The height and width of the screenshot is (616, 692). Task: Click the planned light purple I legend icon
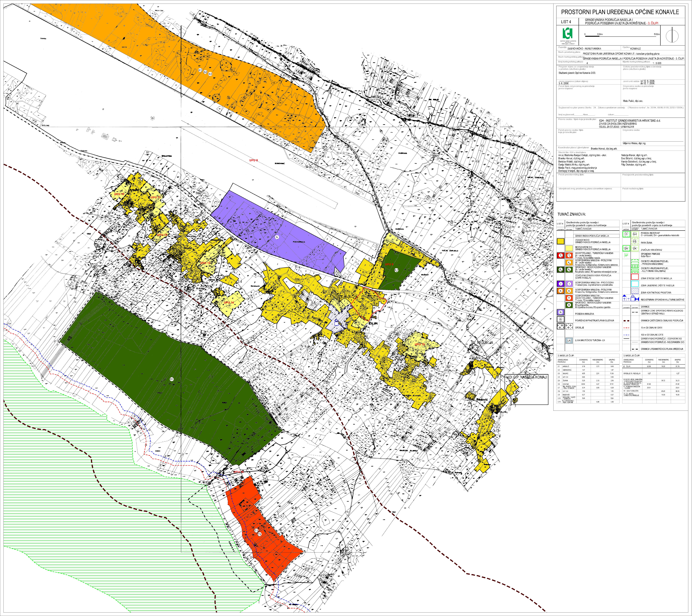[569, 284]
